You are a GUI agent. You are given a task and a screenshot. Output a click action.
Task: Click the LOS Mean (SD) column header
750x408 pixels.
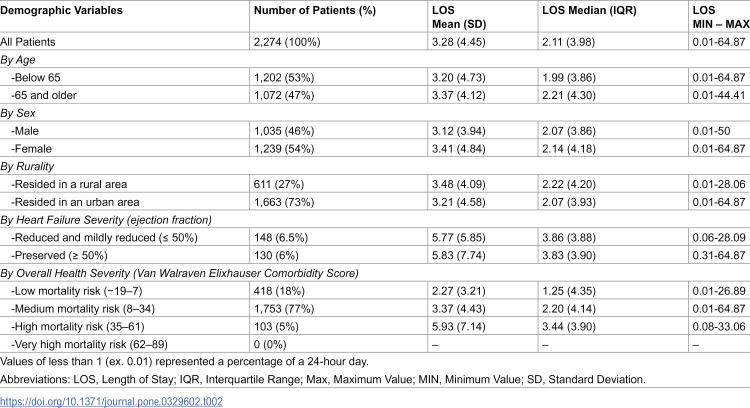[x=459, y=17]
